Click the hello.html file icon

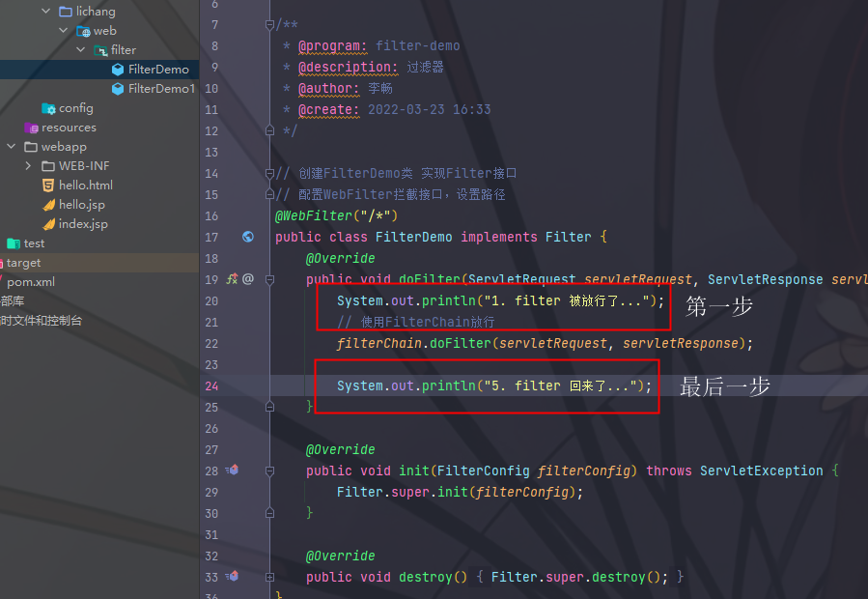[x=48, y=185]
